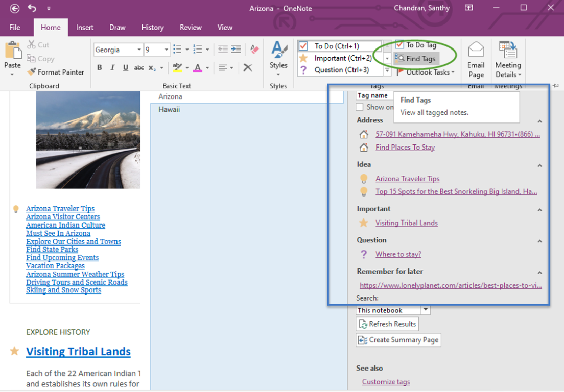Open the Georgia font name dropdown
Screen dimensions: 564x392
pos(139,50)
